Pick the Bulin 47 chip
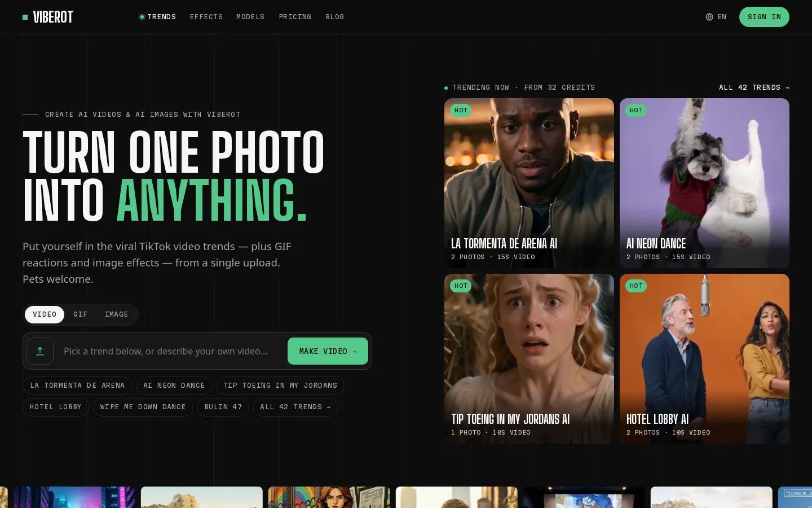This screenshot has width=812, height=508. pos(223,407)
